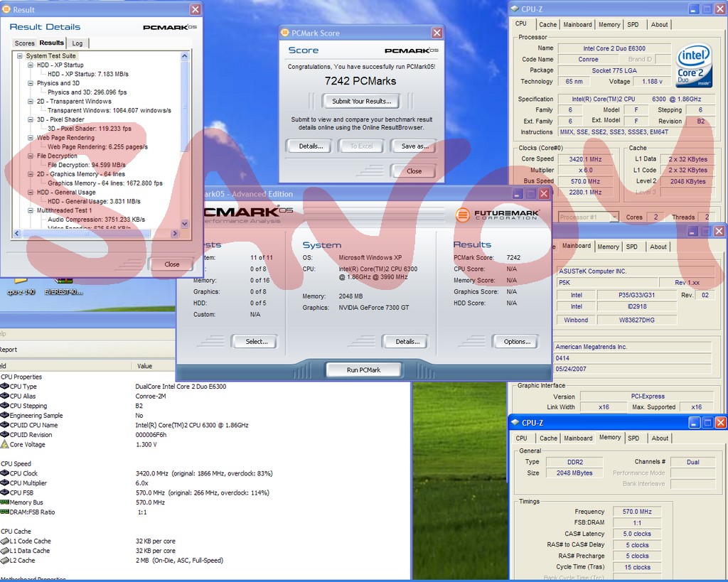The height and width of the screenshot is (582, 728).
Task: Open Options... in the Results section
Action: tap(517, 342)
